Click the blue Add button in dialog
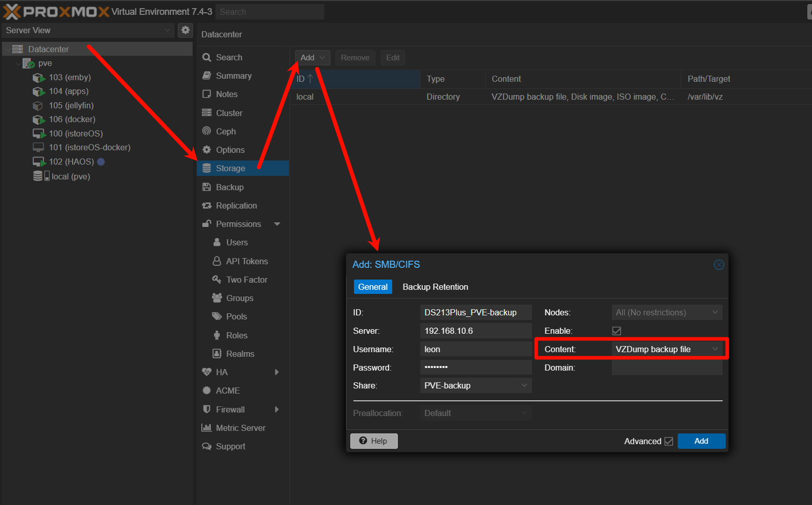Screen dimensions: 812x505 pyautogui.click(x=701, y=441)
